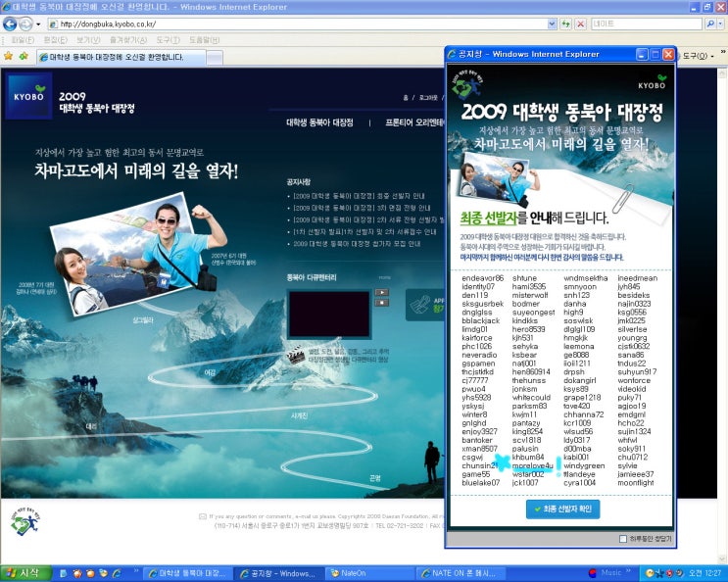Open 대학생 동북아 대장정 navigation link
Image resolution: width=728 pixels, height=582 pixels.
[x=319, y=122]
